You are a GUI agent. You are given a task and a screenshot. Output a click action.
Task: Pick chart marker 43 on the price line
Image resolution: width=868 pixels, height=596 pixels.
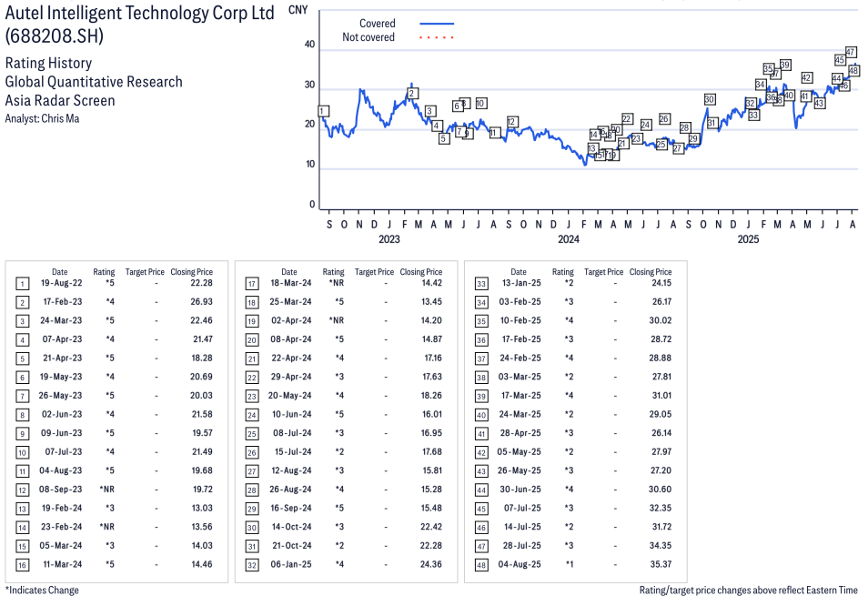click(819, 103)
